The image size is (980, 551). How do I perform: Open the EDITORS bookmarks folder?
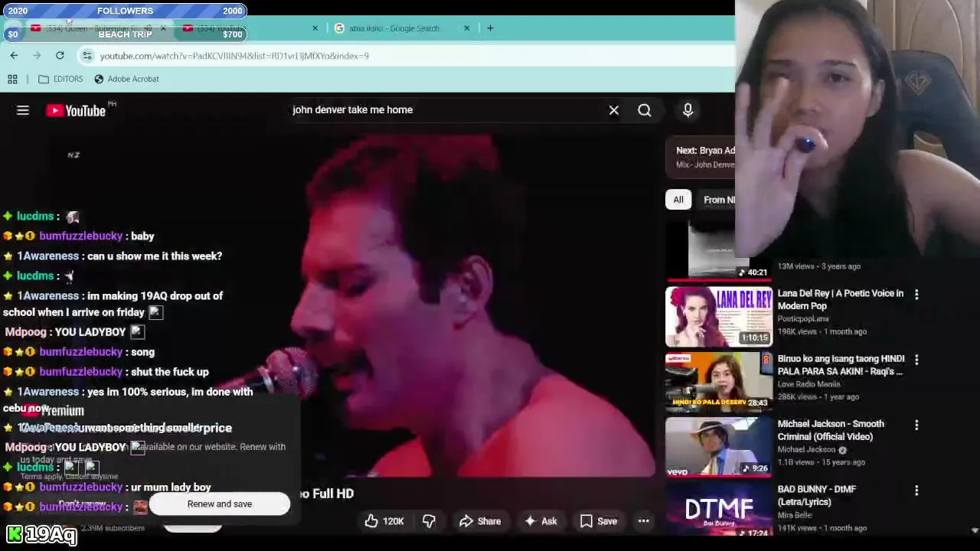(60, 79)
